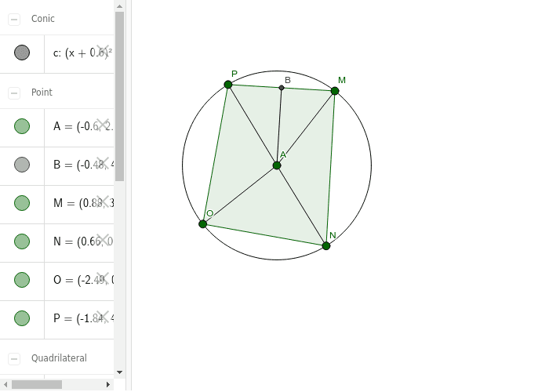Delete conic c with its X icon
549x392 pixels.
pyautogui.click(x=103, y=50)
